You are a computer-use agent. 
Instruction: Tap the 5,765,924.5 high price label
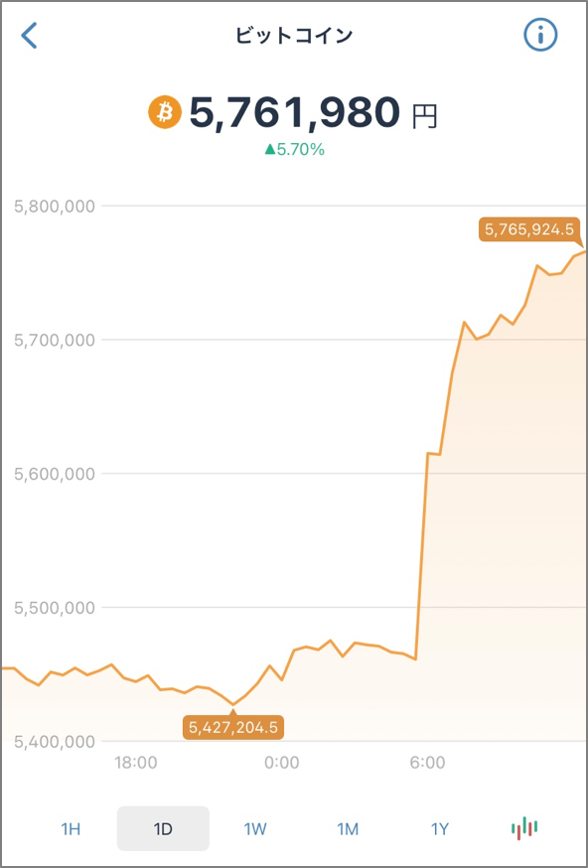click(528, 230)
